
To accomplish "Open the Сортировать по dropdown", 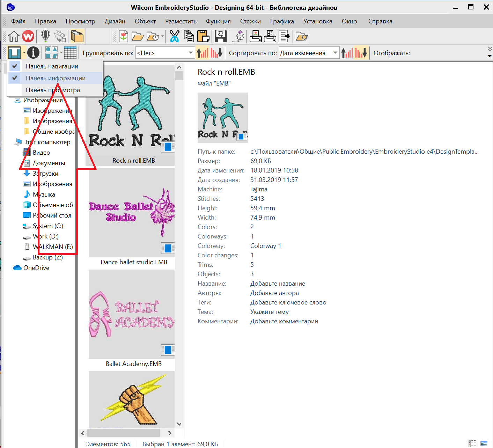I will [x=335, y=53].
